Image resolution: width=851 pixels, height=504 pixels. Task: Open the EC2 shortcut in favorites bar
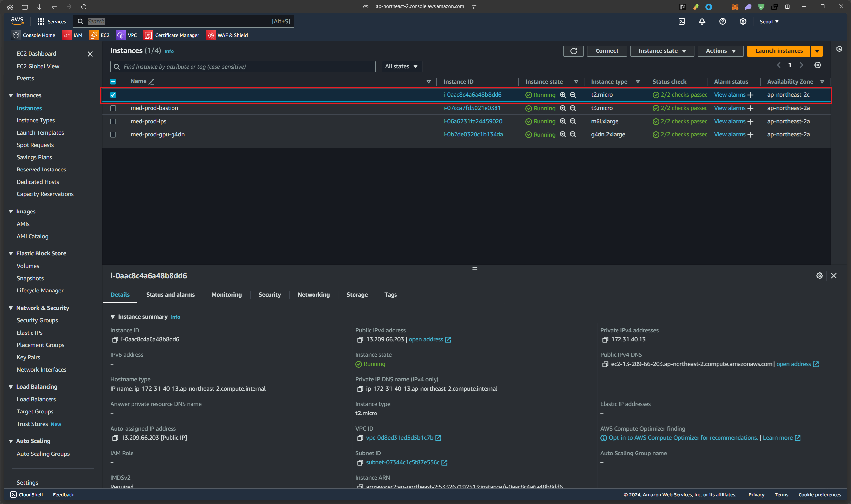click(x=99, y=35)
